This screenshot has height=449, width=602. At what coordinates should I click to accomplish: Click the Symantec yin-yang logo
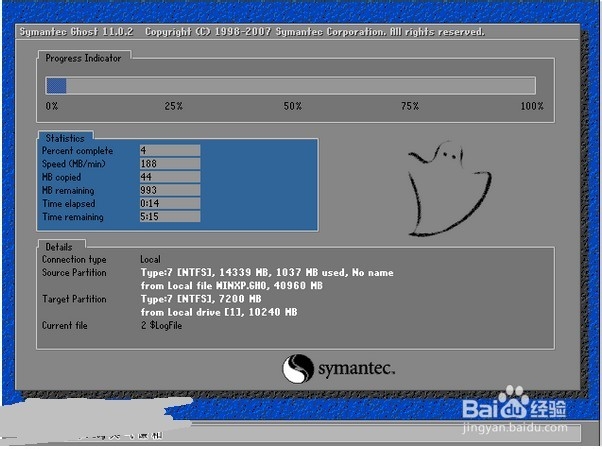(x=298, y=368)
